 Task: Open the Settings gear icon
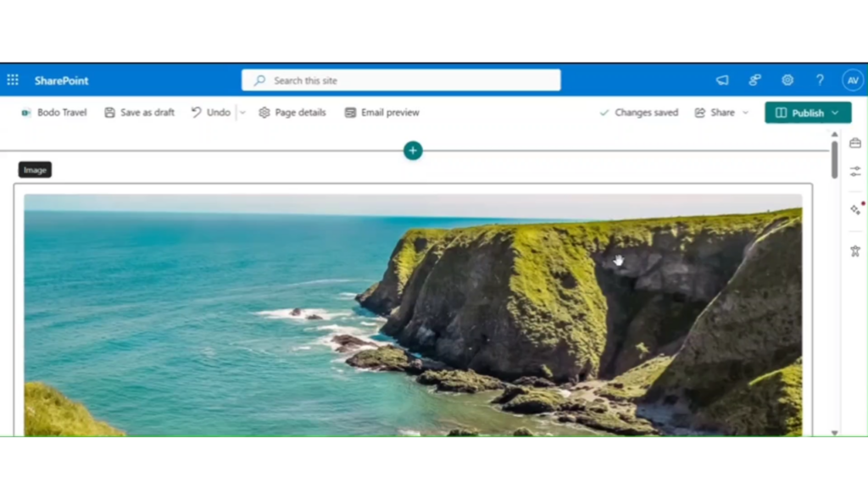(787, 80)
